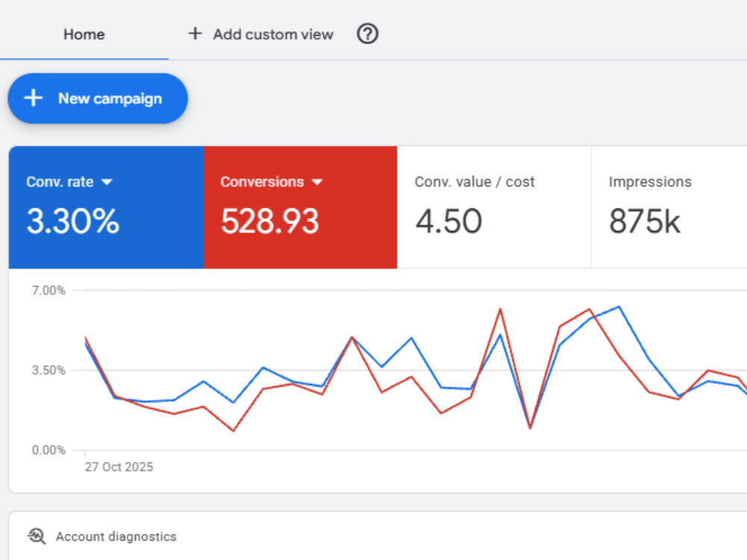Expand the Conversions metric dropdown arrow

[x=317, y=182]
